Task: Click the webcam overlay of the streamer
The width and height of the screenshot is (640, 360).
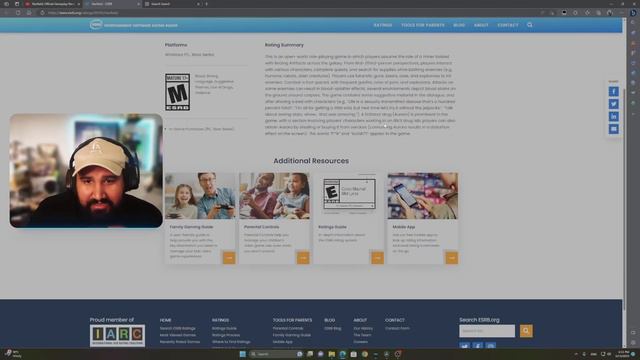Action: [x=86, y=171]
